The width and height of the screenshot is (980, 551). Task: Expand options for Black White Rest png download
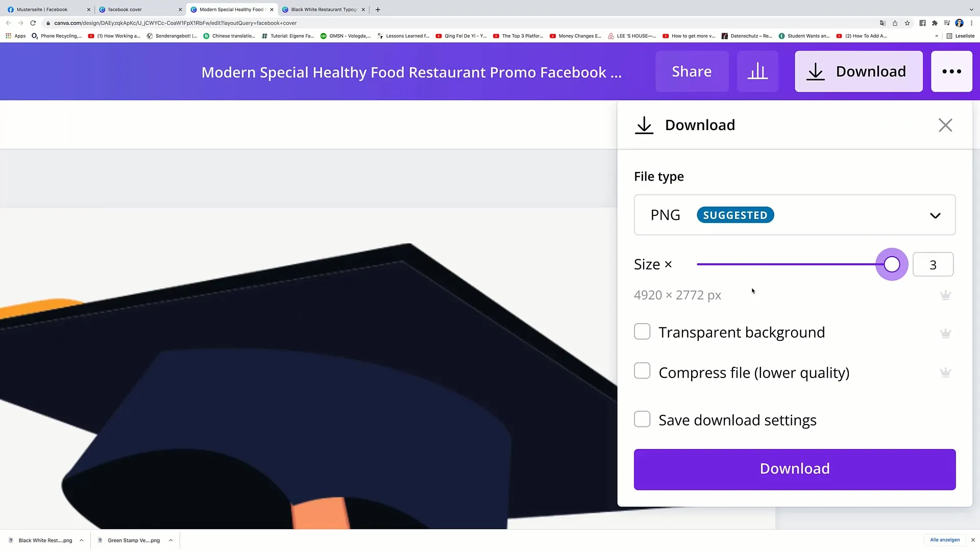click(81, 540)
